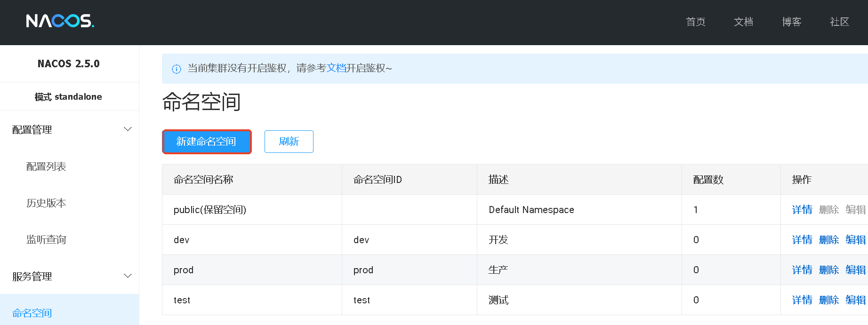Screen dimensions: 868x325
Task: Open 社区 in the top navigation
Action: [x=840, y=22]
